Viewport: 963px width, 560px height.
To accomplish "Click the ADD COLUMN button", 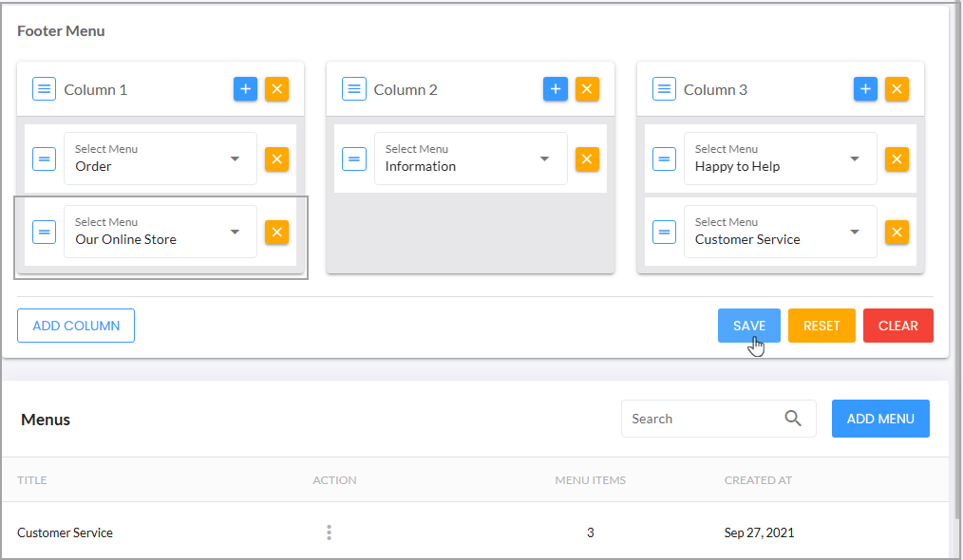I will coord(76,326).
